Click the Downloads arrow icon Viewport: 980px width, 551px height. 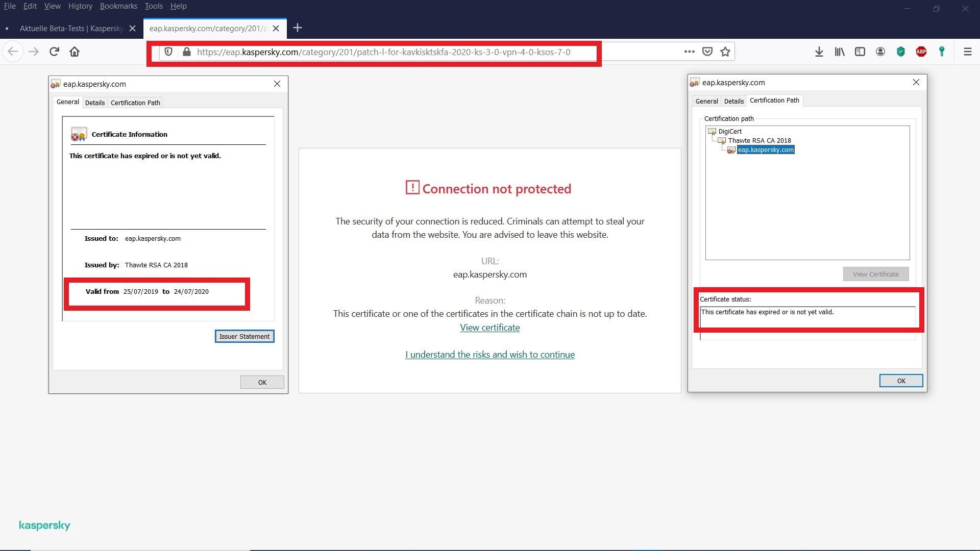point(819,52)
